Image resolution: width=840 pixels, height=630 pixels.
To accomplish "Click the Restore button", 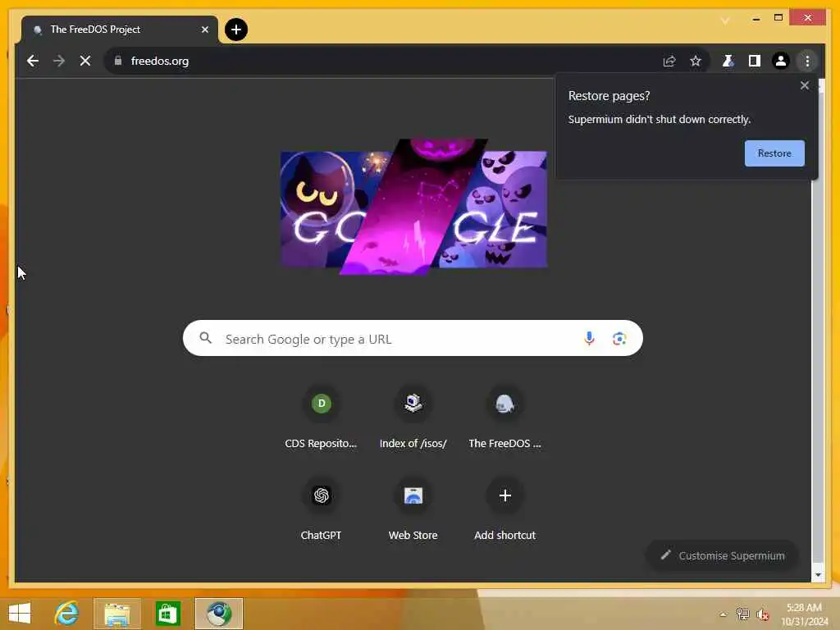I will pyautogui.click(x=774, y=153).
